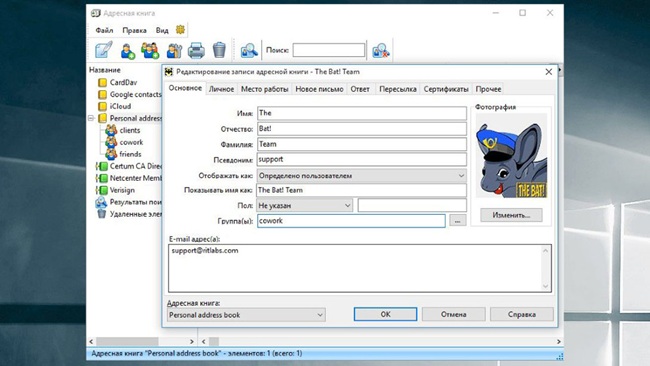This screenshot has height=366, width=650.
Task: Open the Файл menu
Action: click(x=104, y=30)
